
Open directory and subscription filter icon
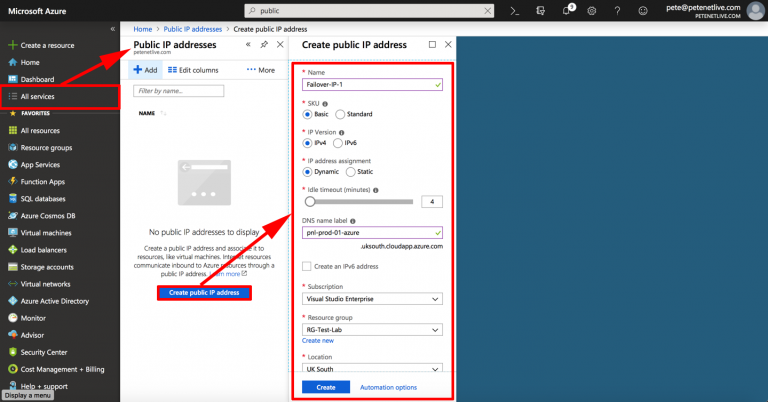(541, 11)
